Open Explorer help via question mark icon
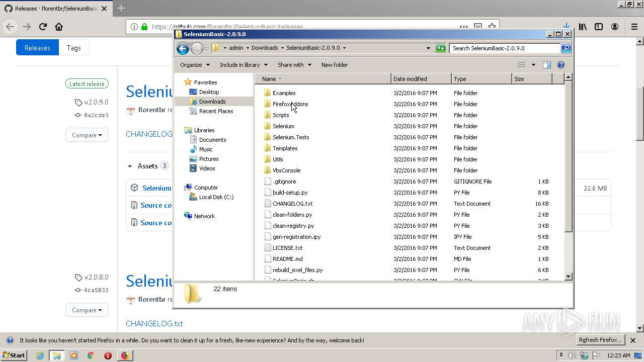The height and width of the screenshot is (362, 644). pyautogui.click(x=561, y=65)
